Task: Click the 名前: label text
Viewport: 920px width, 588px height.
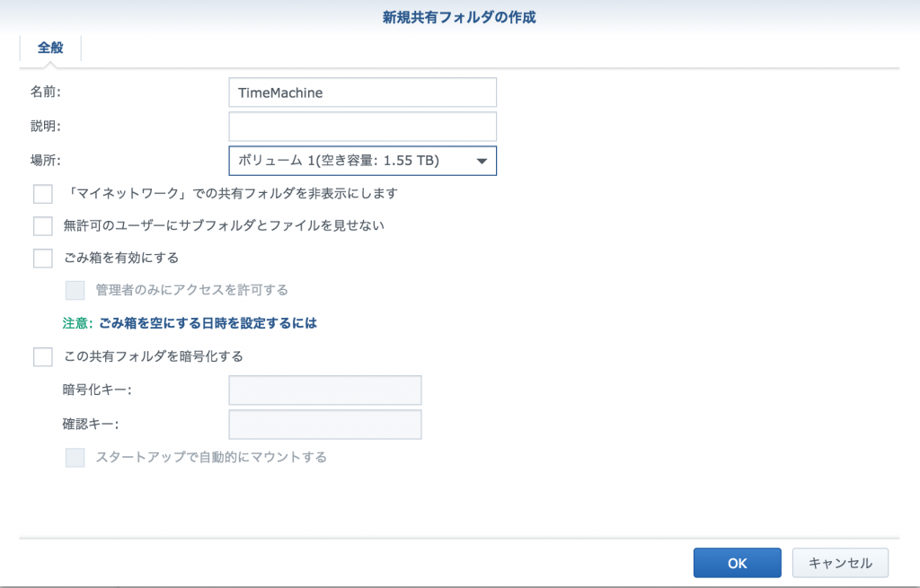Action: pyautogui.click(x=46, y=92)
